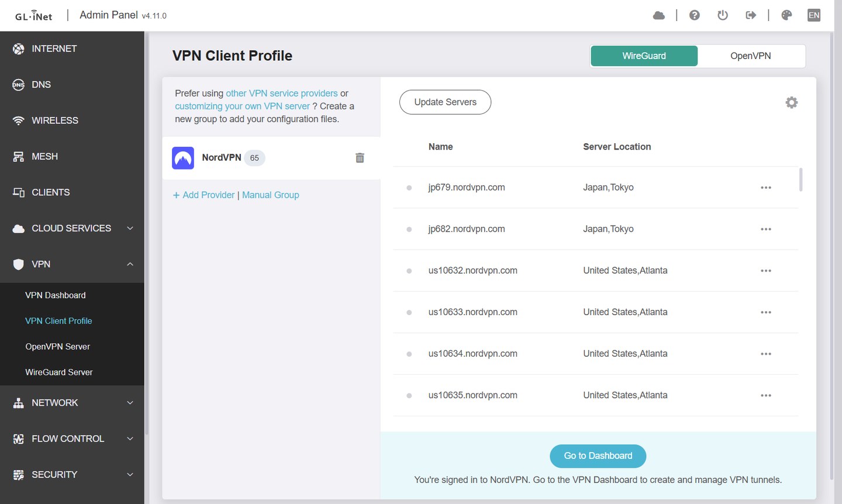Click the GL.iNet logo

(34, 16)
